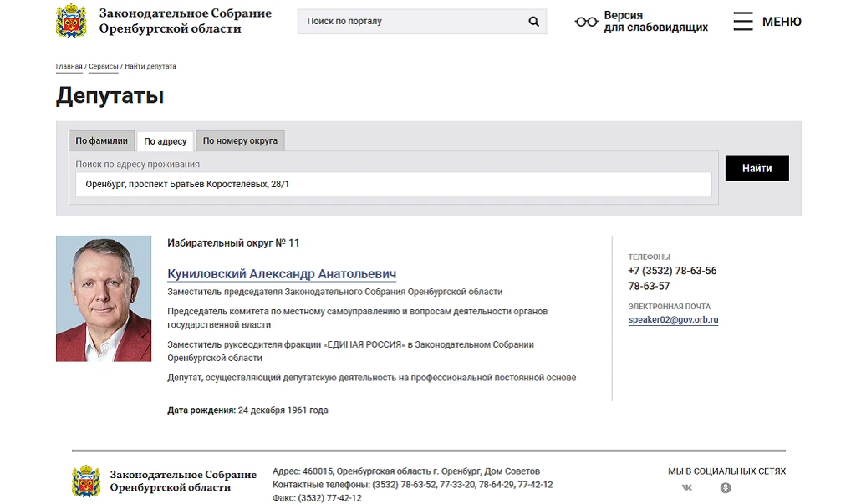The width and height of the screenshot is (856, 504).
Task: Open the Odnoklassniki social icon
Action: (x=725, y=487)
